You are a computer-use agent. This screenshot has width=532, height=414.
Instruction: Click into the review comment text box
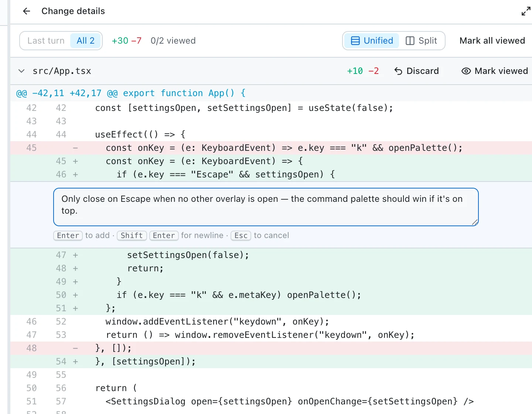266,207
